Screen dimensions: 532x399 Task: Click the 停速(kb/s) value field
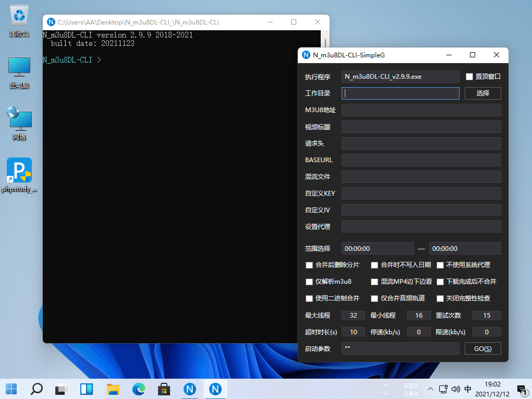[419, 332]
